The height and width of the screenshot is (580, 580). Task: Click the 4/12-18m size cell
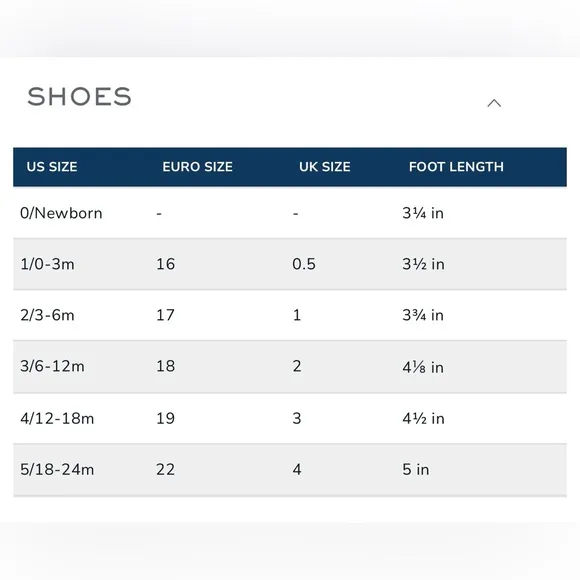click(57, 418)
